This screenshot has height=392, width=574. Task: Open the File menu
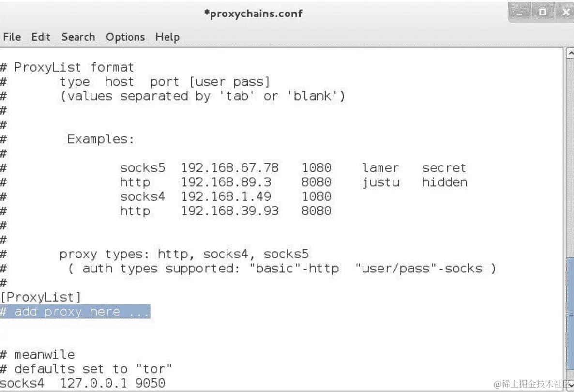coord(12,37)
